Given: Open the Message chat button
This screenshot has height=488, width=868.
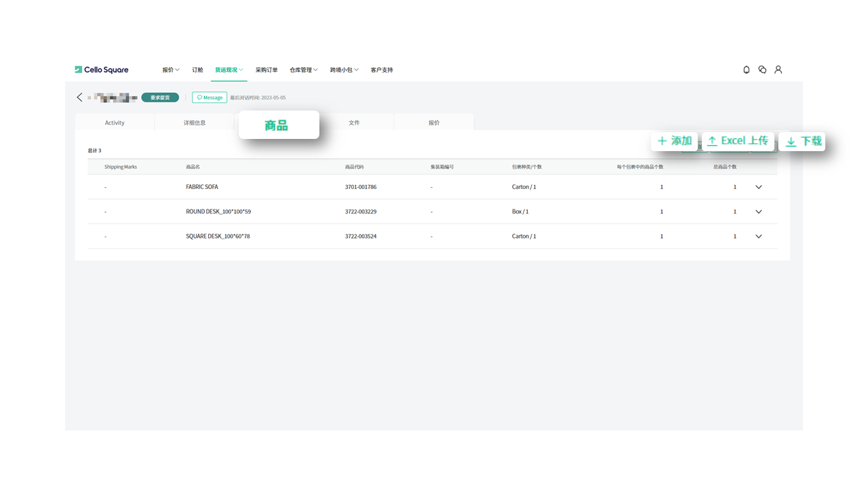Looking at the screenshot, I should [x=210, y=98].
